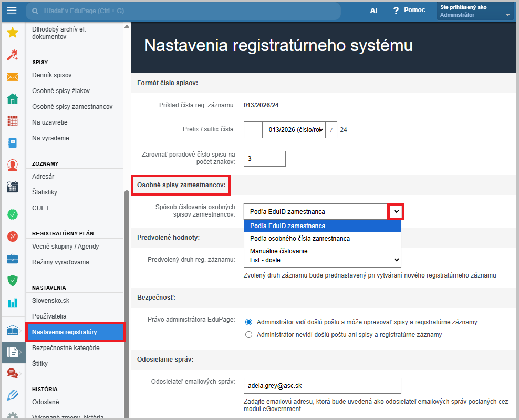Choose 'Podľa osobného čísla zamestnanca' from dropdown list
The height and width of the screenshot is (420, 519).
tap(299, 239)
